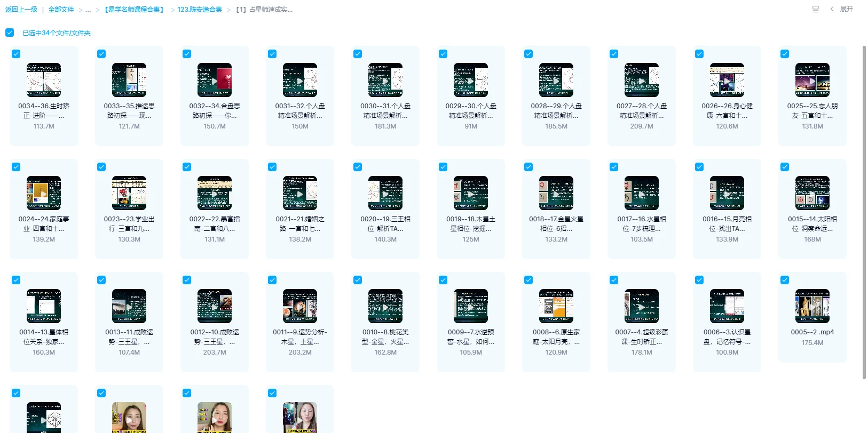Open video thumbnail of 0019--18.木星土星相位
Viewport: 868px width, 433px height.
pos(471,193)
